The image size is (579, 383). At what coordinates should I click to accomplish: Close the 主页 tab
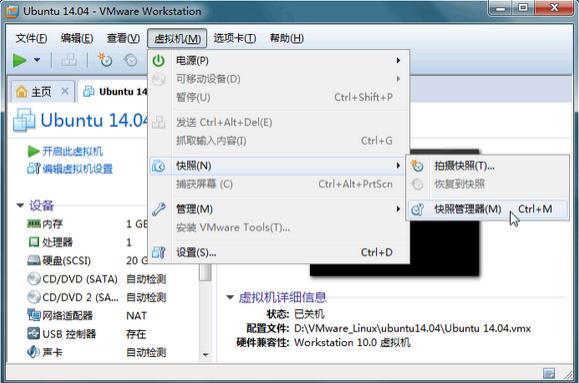click(65, 91)
